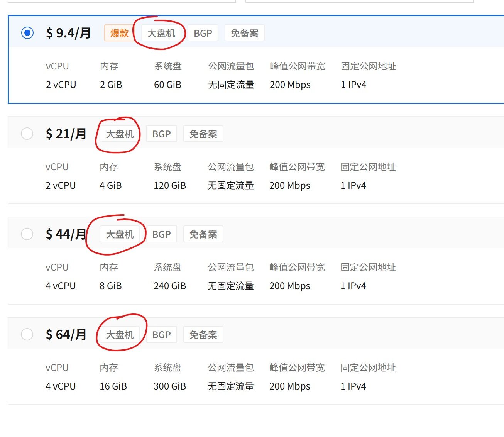Click the $44/月 price text
This screenshot has height=437, width=504.
pos(66,234)
